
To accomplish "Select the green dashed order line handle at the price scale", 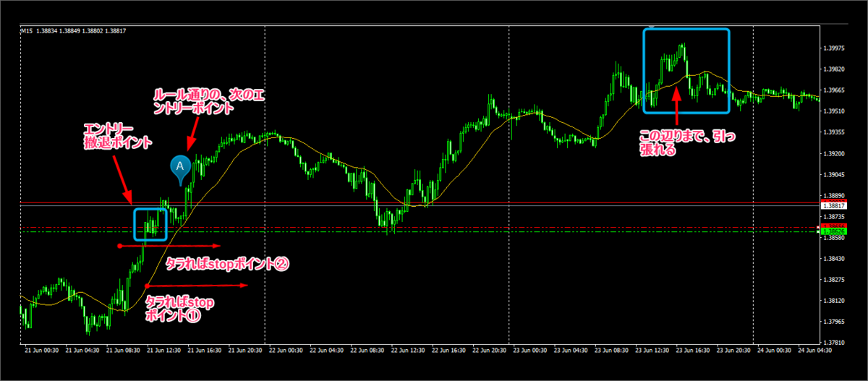I will coord(818,232).
